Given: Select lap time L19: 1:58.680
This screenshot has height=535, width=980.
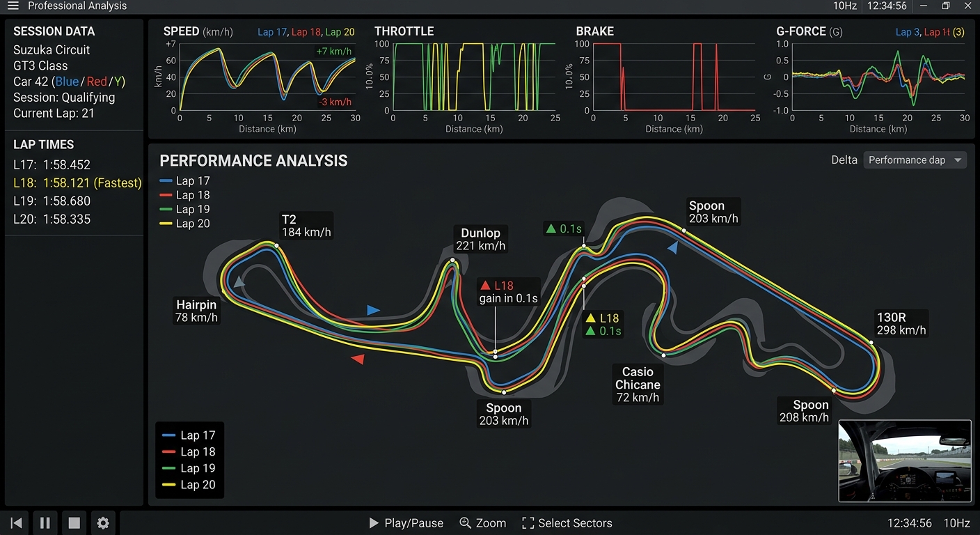Looking at the screenshot, I should coord(52,201).
